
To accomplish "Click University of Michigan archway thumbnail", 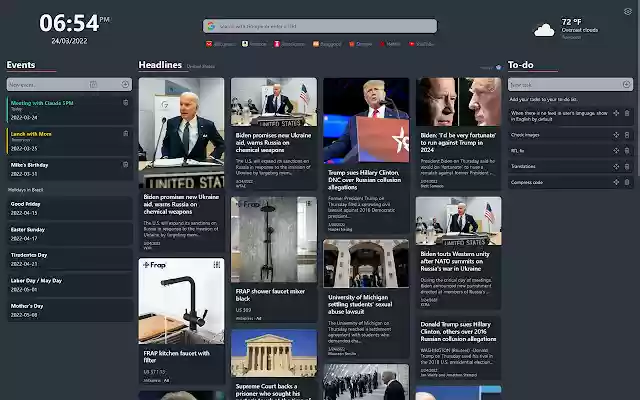I will coord(366,264).
